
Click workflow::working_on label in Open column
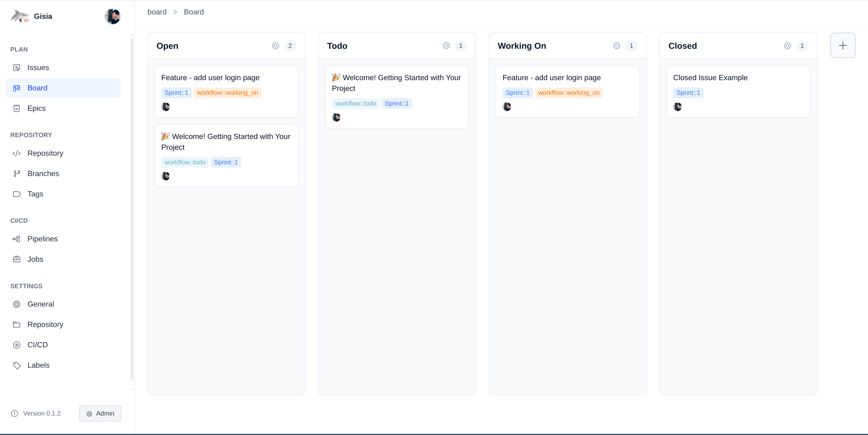click(x=228, y=92)
